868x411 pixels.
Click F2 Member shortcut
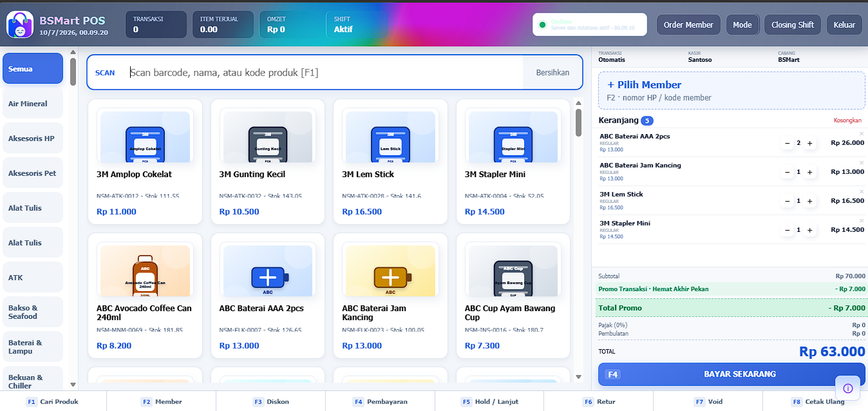pos(162,401)
